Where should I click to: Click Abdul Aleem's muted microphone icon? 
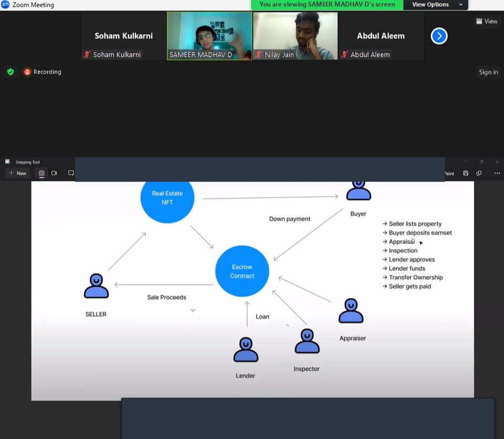coord(344,54)
